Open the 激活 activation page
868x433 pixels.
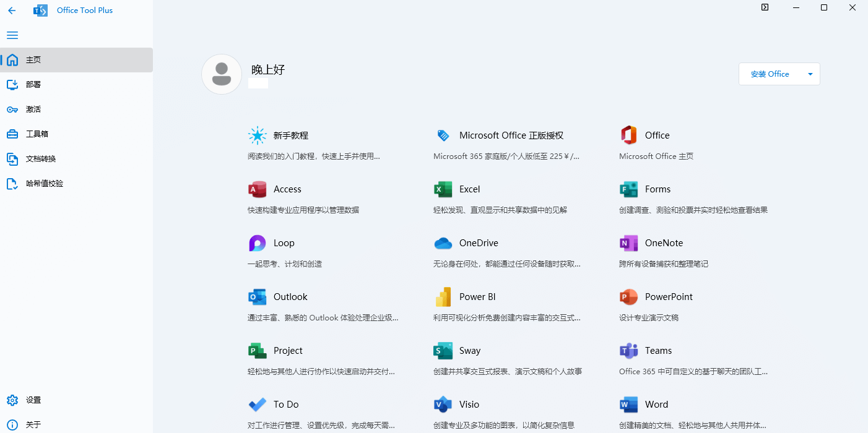tap(76, 109)
